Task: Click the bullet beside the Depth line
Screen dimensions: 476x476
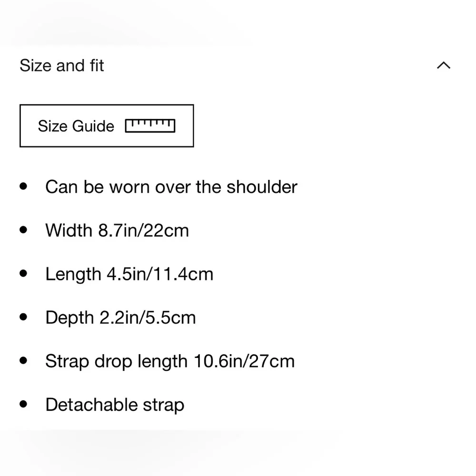Action: pos(24,317)
